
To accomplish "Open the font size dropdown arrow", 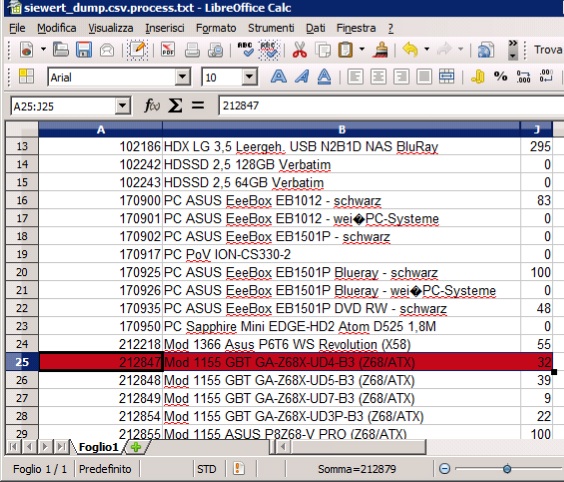I will click(x=249, y=77).
